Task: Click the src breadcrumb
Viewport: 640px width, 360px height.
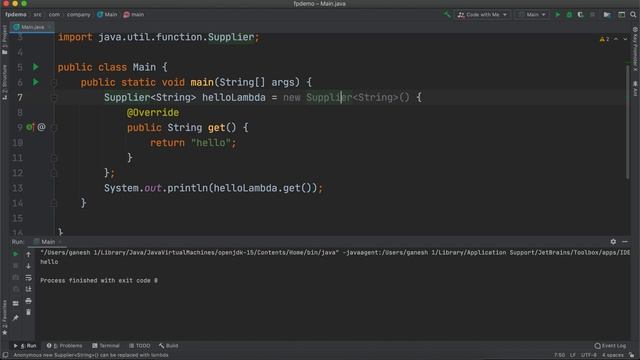Action: coord(38,14)
